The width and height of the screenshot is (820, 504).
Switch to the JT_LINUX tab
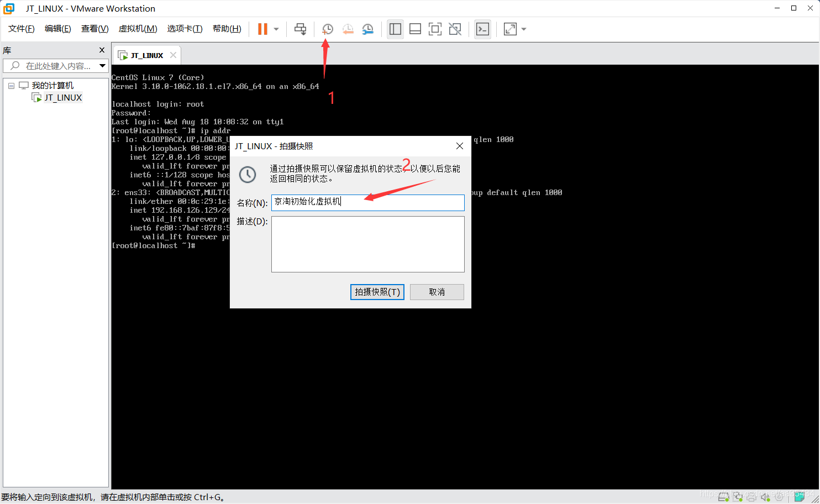147,55
